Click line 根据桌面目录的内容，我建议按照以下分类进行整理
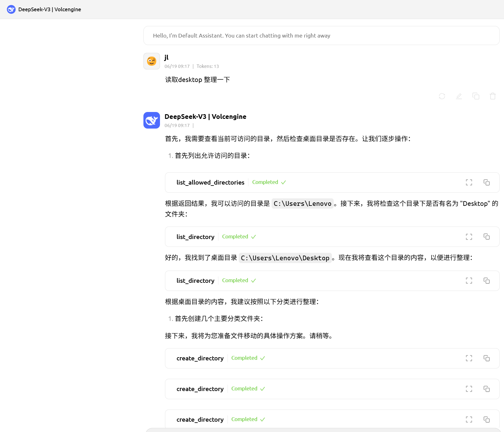Screen dimensions: 504x432 (x=242, y=302)
